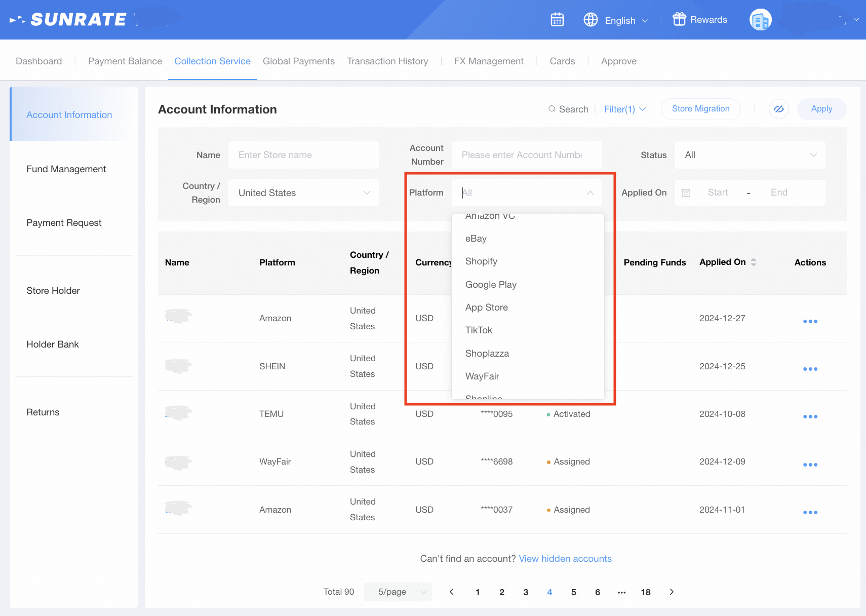Click the globe language icon

(x=591, y=20)
